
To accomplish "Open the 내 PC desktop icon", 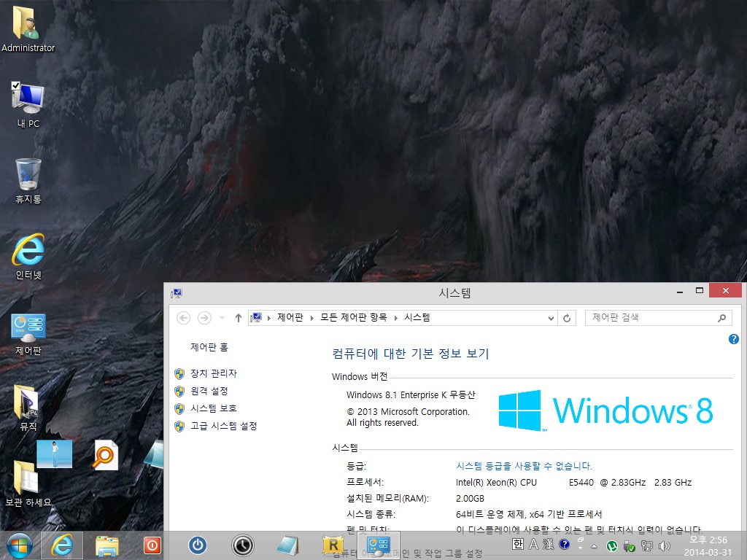I will [x=28, y=105].
